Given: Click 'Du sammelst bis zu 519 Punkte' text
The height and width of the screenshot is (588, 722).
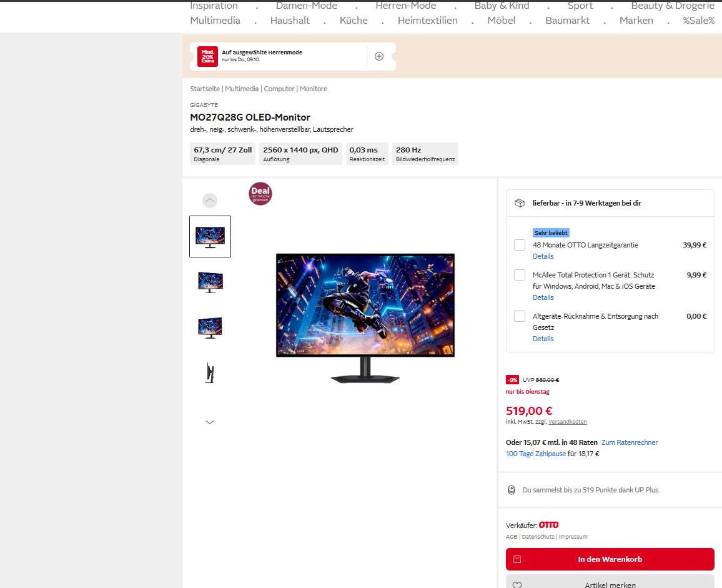Looking at the screenshot, I should (x=591, y=490).
